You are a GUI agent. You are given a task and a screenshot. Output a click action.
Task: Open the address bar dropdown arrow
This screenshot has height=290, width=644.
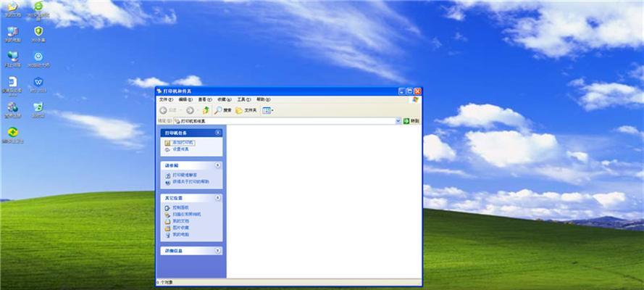pos(398,121)
